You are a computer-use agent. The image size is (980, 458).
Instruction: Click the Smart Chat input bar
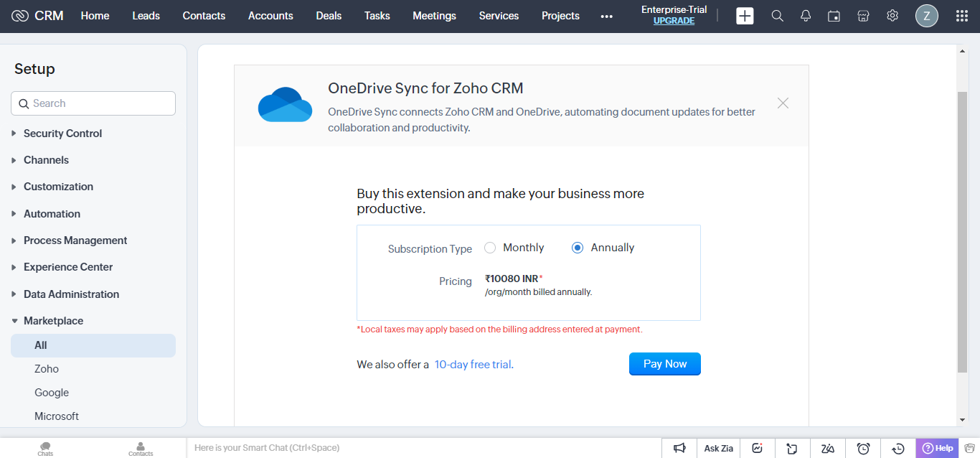pyautogui.click(x=423, y=448)
